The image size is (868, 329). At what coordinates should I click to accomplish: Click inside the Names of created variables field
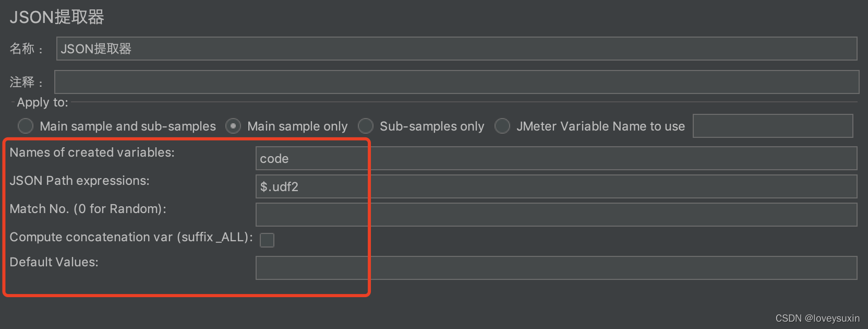(469, 158)
